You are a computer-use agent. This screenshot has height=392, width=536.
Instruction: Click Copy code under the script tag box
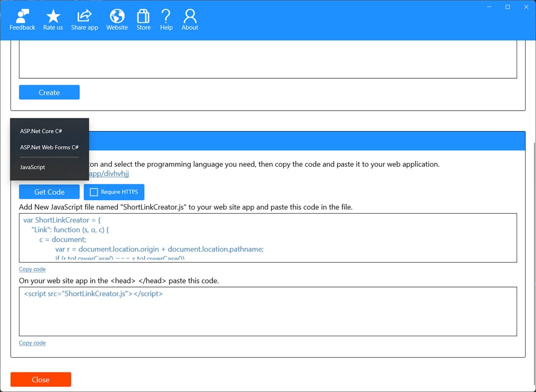[x=32, y=343]
